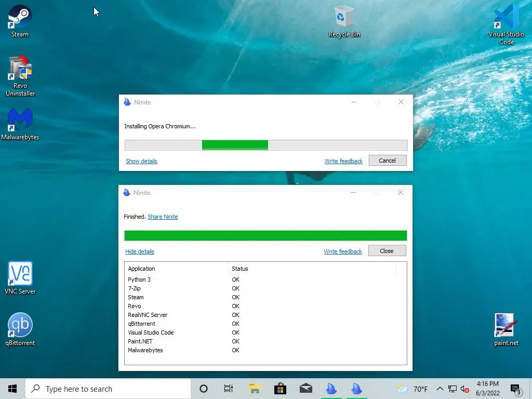Open the clock showing 4:16 PM

pos(487,389)
